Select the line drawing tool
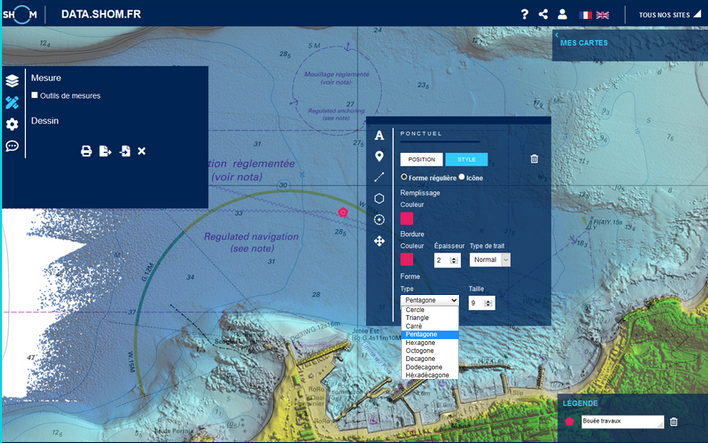708x443 pixels. tap(379, 177)
